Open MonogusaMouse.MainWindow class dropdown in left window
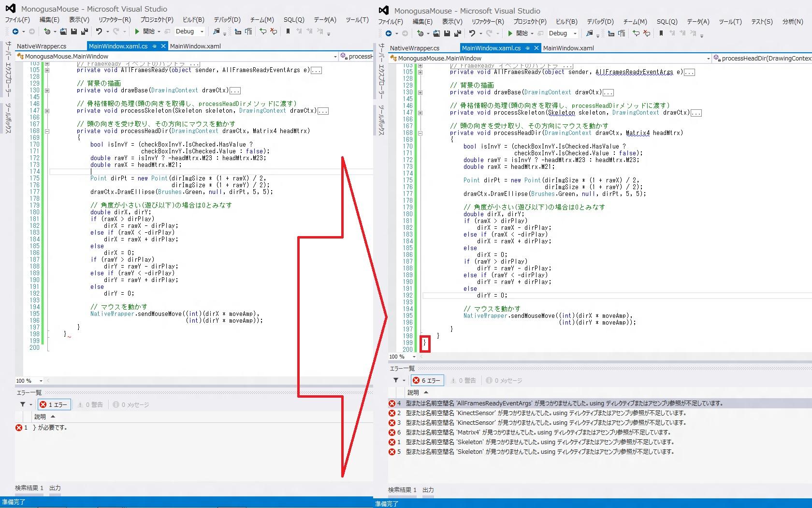The image size is (812, 508). pos(335,57)
